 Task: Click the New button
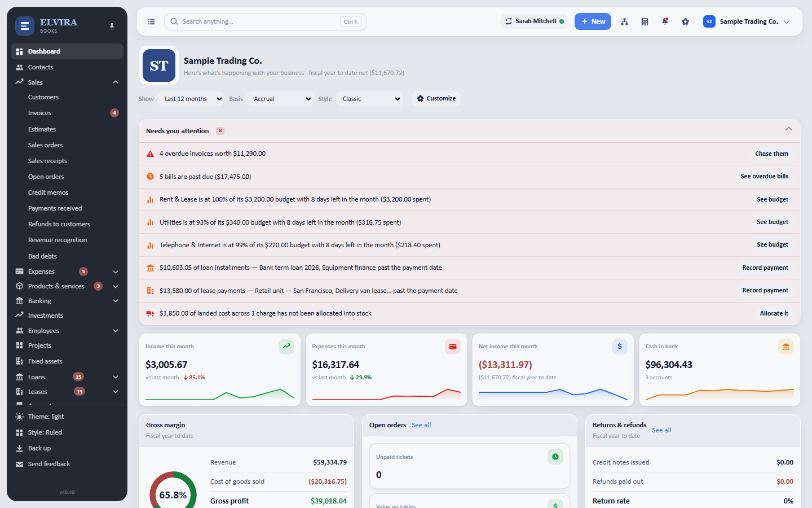coord(593,21)
